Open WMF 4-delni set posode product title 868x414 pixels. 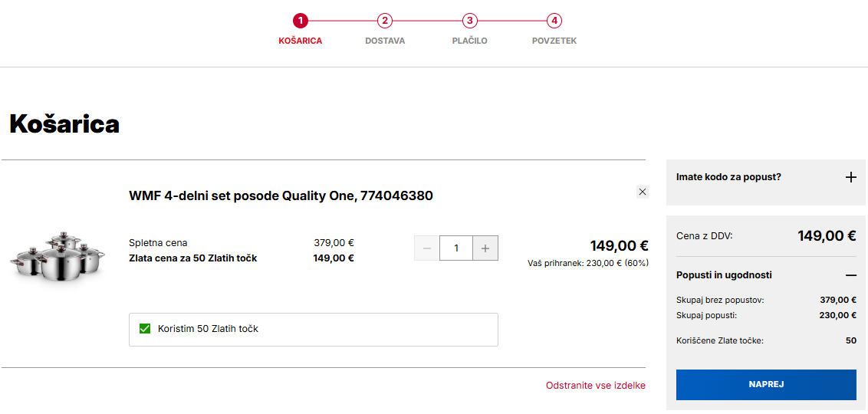(x=281, y=196)
